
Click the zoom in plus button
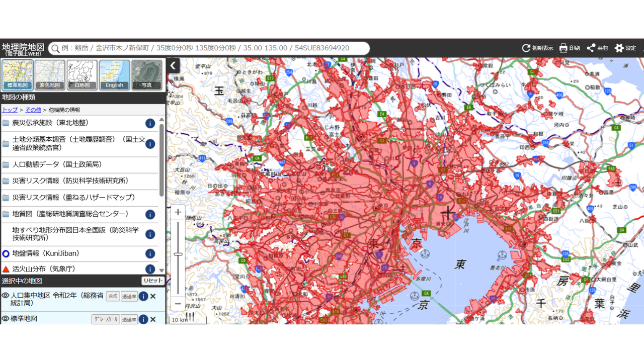click(x=178, y=212)
